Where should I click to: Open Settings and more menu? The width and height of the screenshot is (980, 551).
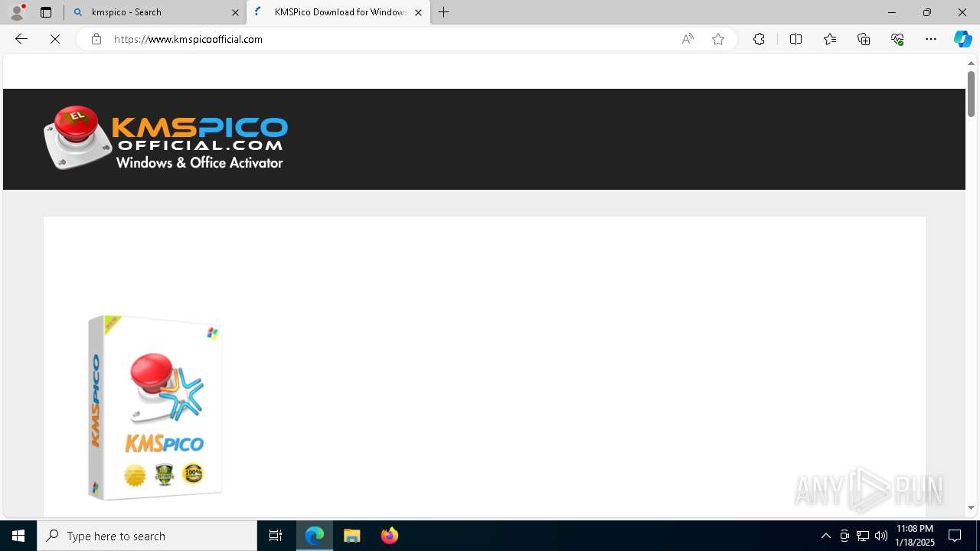[x=931, y=39]
